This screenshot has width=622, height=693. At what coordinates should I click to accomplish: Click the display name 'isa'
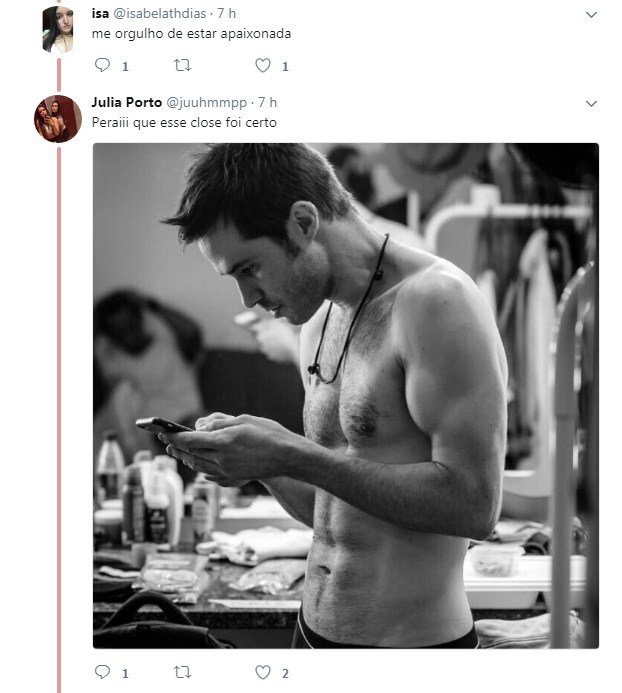(99, 14)
